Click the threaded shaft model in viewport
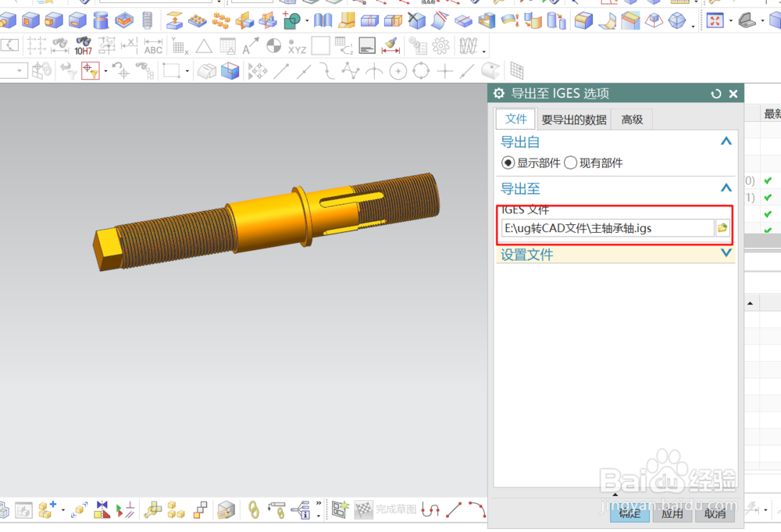Image resolution: width=781 pixels, height=532 pixels. pyautogui.click(x=267, y=222)
